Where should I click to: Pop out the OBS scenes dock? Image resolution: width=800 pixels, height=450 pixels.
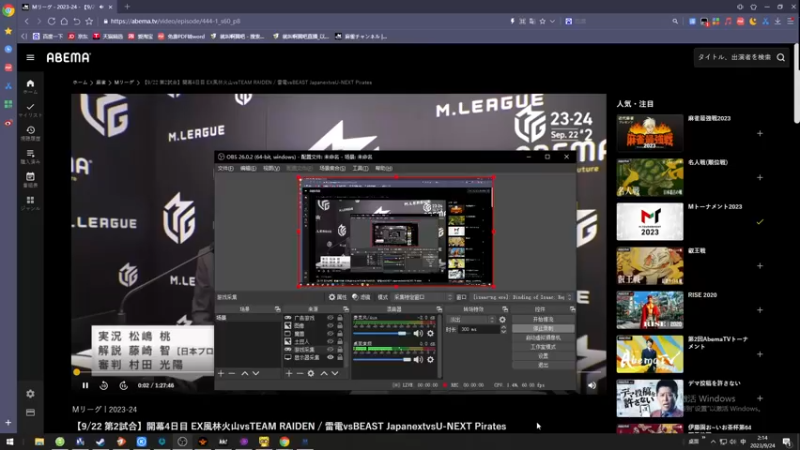tap(278, 309)
